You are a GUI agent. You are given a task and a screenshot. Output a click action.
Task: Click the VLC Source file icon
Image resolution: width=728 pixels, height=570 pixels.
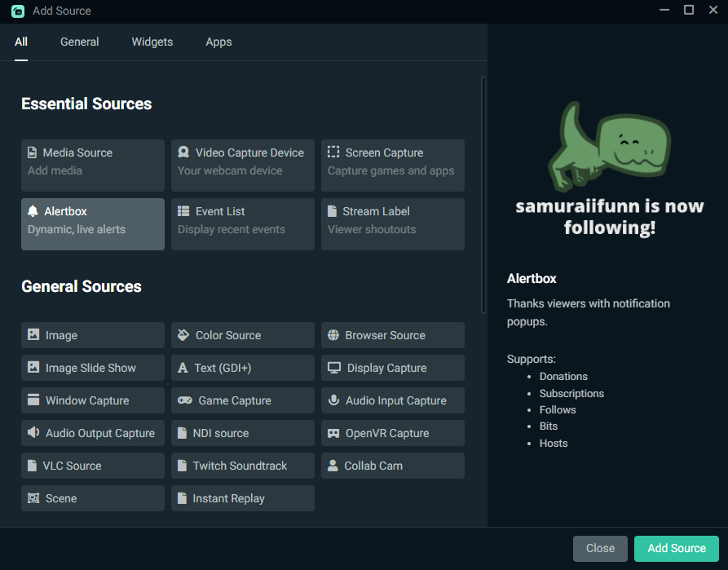(x=32, y=465)
